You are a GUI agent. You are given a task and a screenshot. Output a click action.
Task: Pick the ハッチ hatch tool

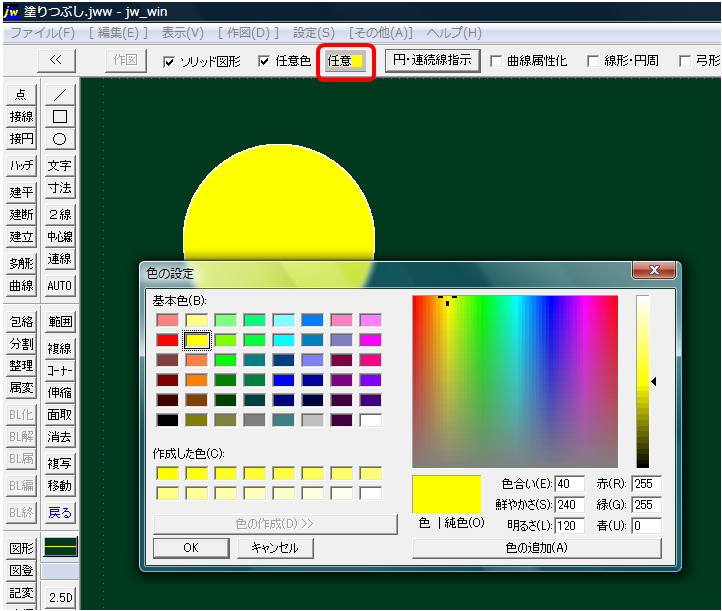(21, 166)
